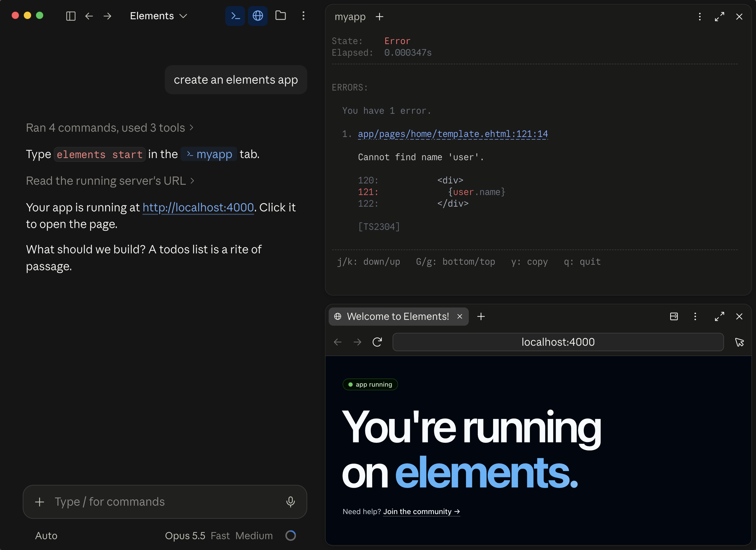
Task: Close the browser panel
Action: pos(739,316)
